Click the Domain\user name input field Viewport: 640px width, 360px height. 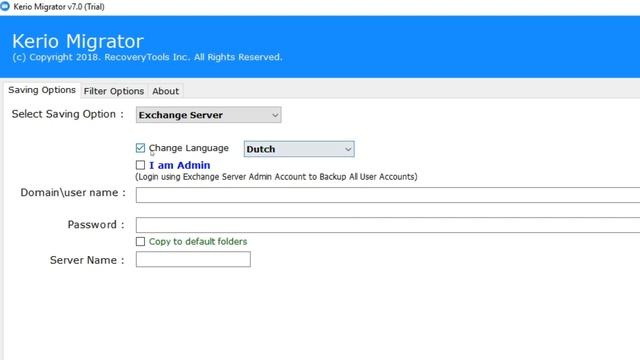coord(388,195)
